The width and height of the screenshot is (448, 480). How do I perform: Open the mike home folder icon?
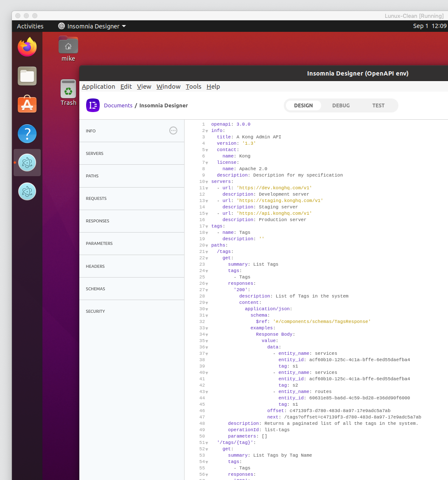click(x=68, y=49)
